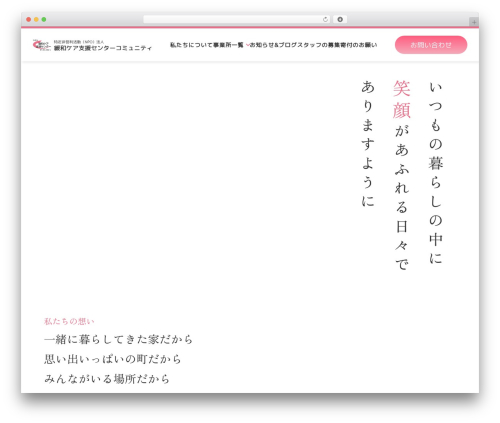Click the pink お問い合わせ button
Screen dimensions: 500x423
pyautogui.click(x=431, y=45)
